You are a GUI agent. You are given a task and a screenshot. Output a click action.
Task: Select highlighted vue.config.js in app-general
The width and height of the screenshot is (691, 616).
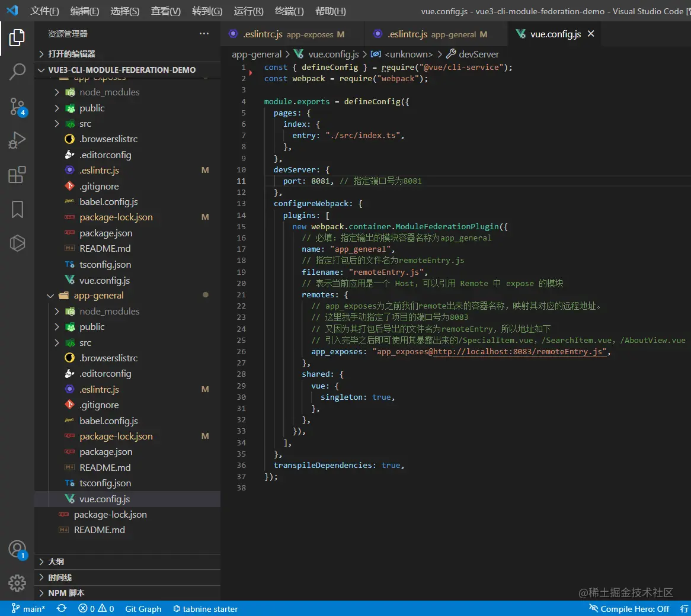pos(127,499)
